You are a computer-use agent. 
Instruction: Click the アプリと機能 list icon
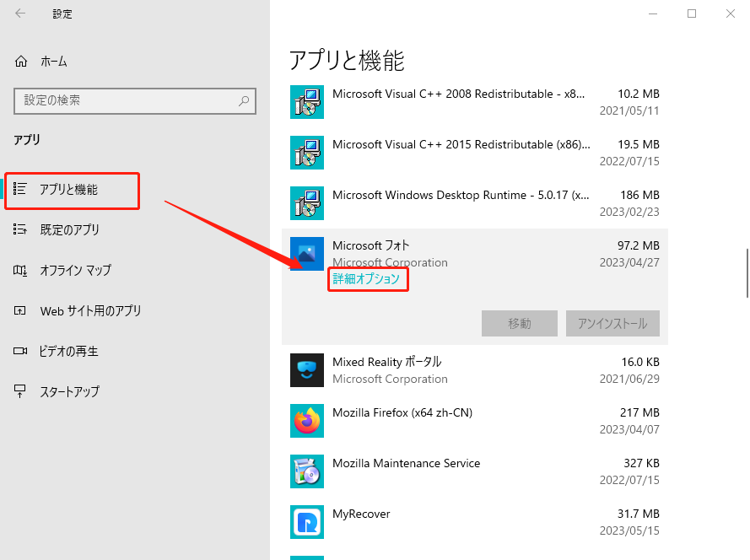(20, 189)
